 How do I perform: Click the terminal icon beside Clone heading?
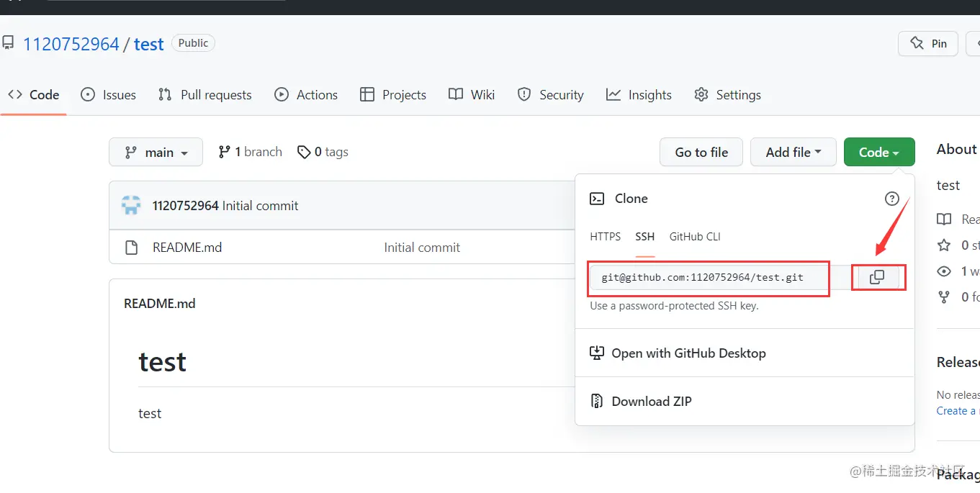597,199
